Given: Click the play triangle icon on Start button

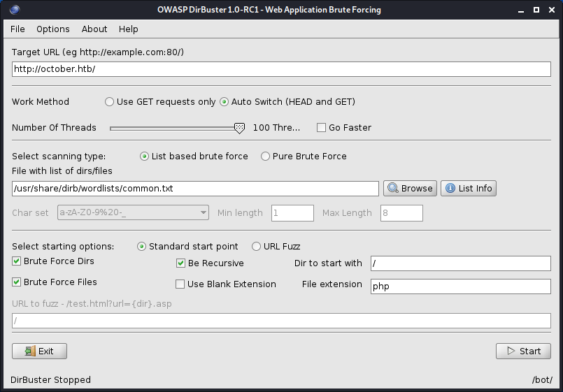Looking at the screenshot, I should [x=511, y=351].
